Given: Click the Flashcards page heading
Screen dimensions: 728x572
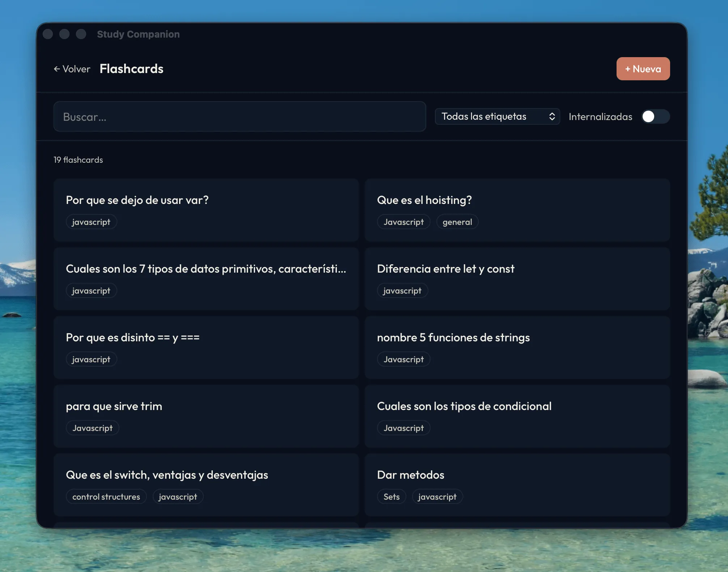Looking at the screenshot, I should pyautogui.click(x=131, y=69).
